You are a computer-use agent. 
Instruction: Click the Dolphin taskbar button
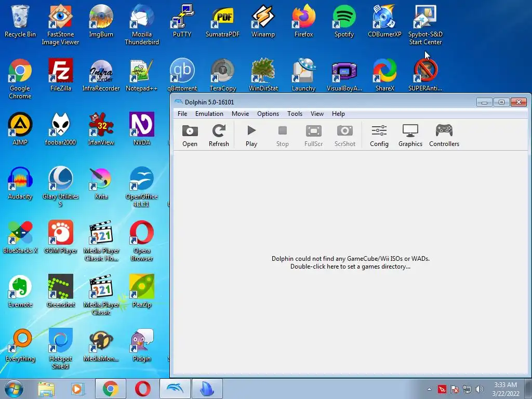175,389
